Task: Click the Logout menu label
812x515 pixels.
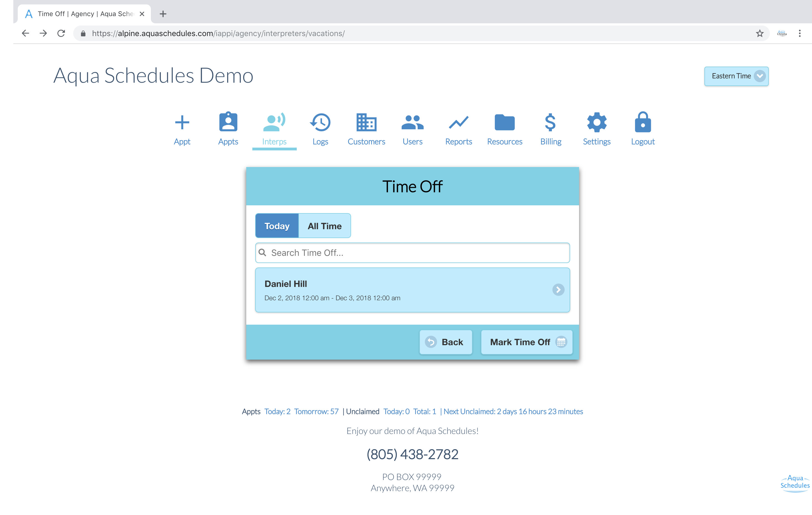Action: pos(643,142)
